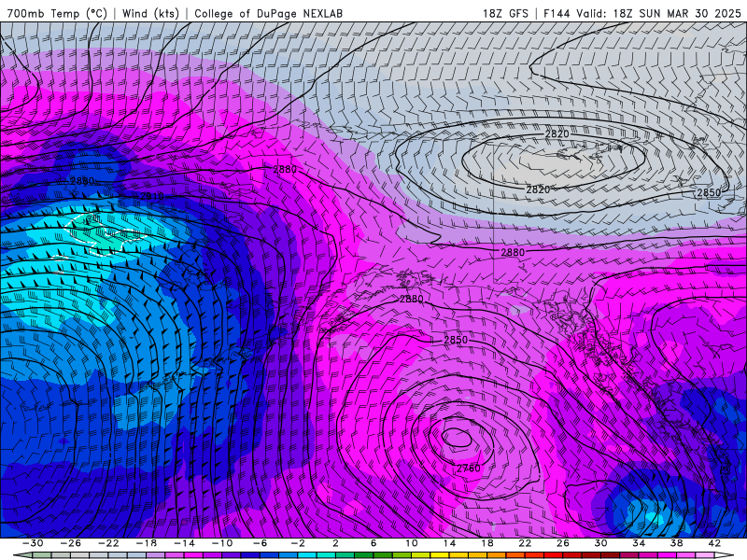The width and height of the screenshot is (747, 560).
Task: Click the -22 colorbar label
Action: (x=108, y=543)
